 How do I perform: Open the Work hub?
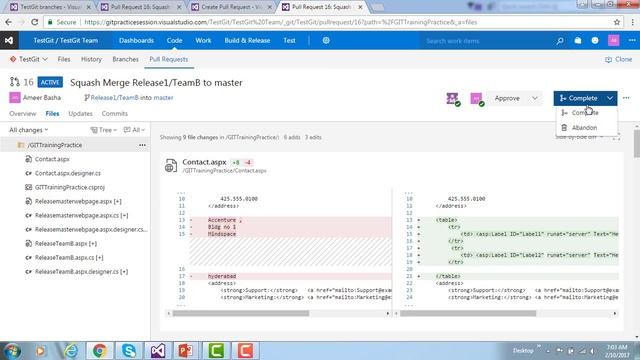pos(203,40)
